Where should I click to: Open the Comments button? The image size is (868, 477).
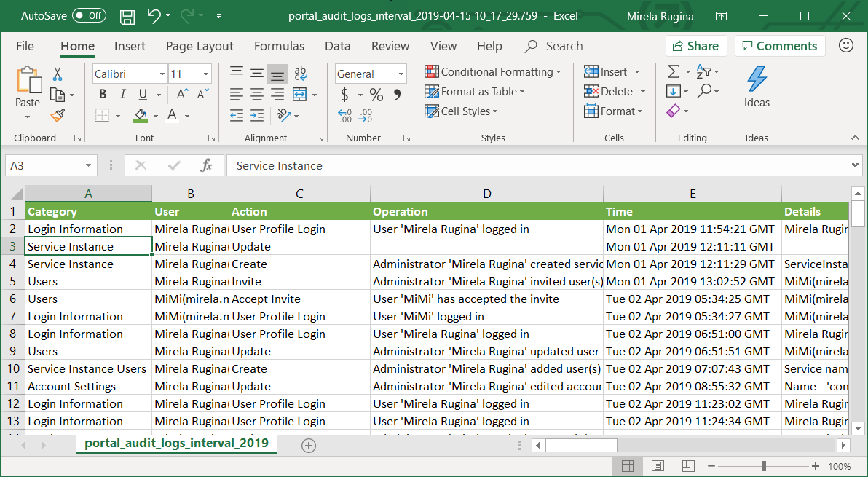tap(779, 46)
